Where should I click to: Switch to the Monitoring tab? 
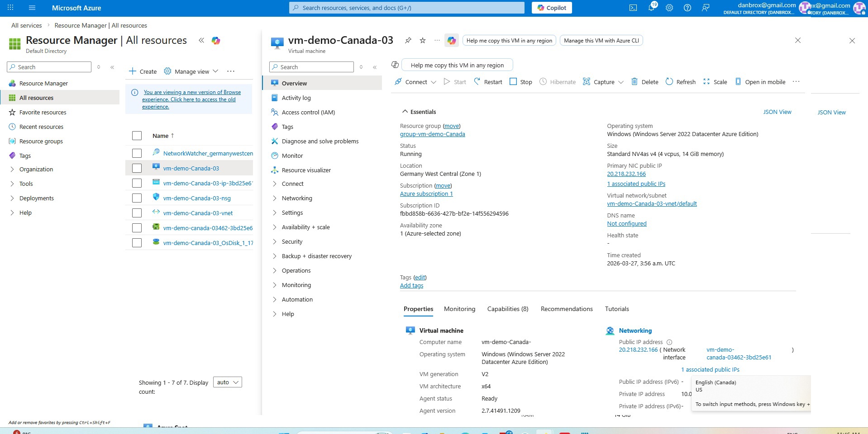point(459,309)
